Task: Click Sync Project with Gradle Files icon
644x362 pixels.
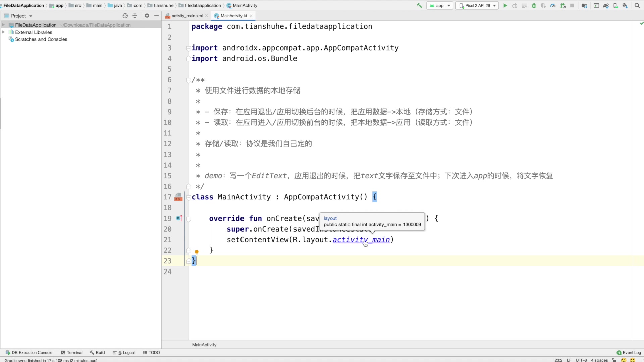Action: (606, 5)
